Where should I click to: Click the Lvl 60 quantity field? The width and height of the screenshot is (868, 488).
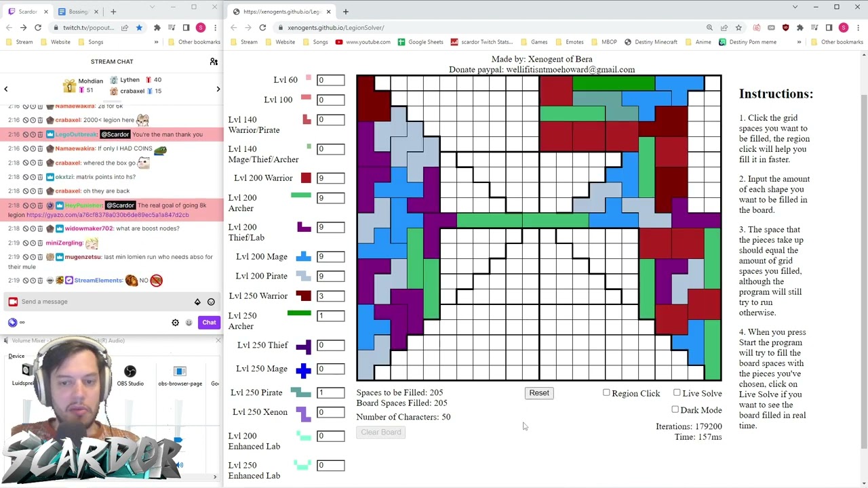tap(330, 80)
